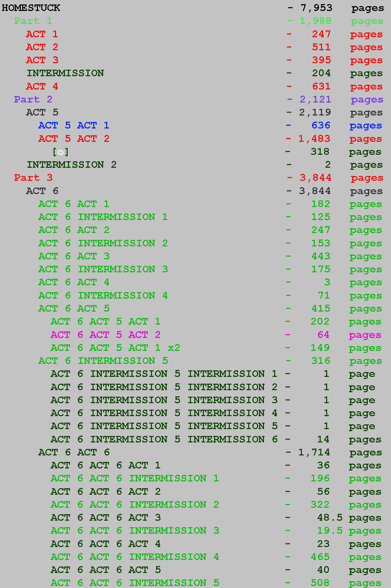Click ACT 6 ACT 6 ACT 2 label
391x588 pixels.
point(106,492)
